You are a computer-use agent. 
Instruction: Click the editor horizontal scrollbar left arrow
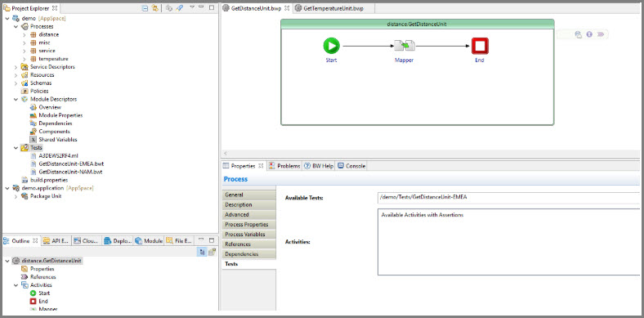[x=225, y=153]
